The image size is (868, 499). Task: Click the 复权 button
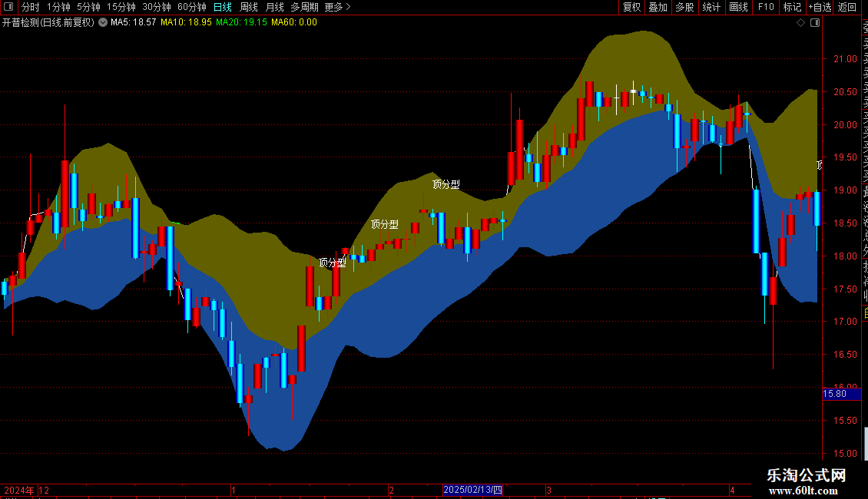pos(631,7)
